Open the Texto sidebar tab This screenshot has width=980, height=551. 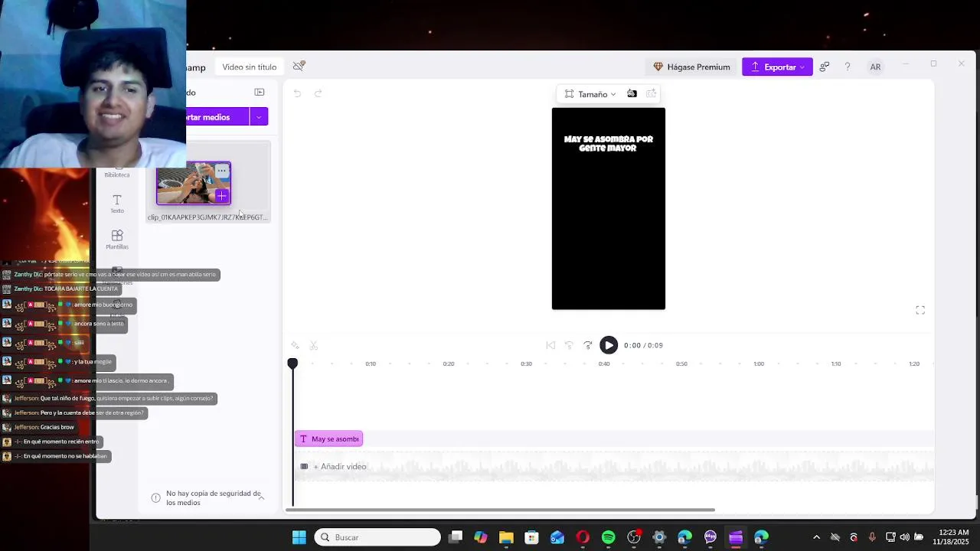coord(117,204)
